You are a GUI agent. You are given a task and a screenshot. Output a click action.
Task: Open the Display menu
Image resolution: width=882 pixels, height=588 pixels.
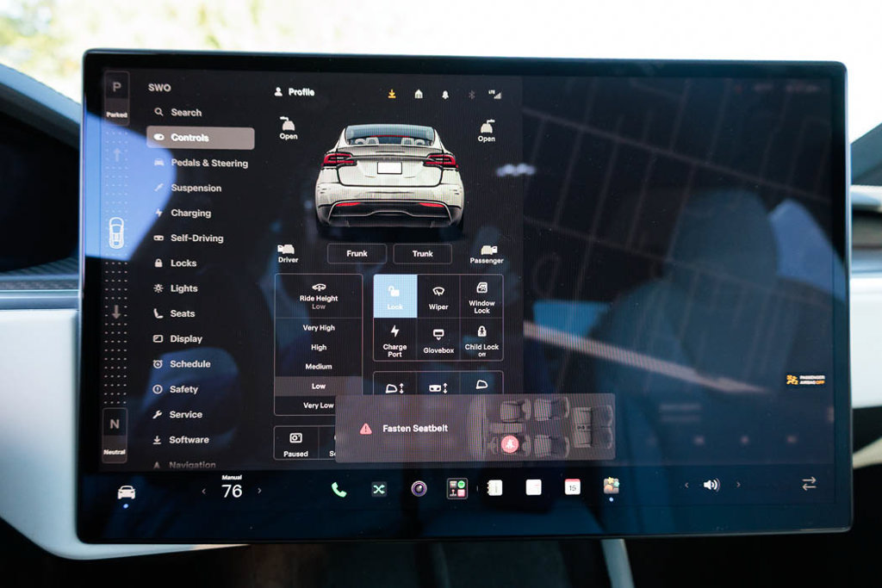click(x=177, y=339)
